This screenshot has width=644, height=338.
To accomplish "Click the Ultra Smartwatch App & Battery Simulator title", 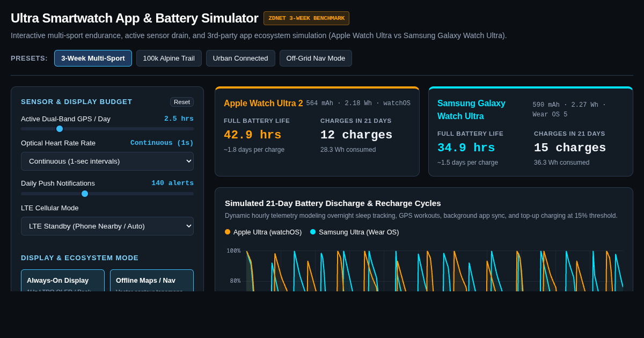I will (x=135, y=18).
